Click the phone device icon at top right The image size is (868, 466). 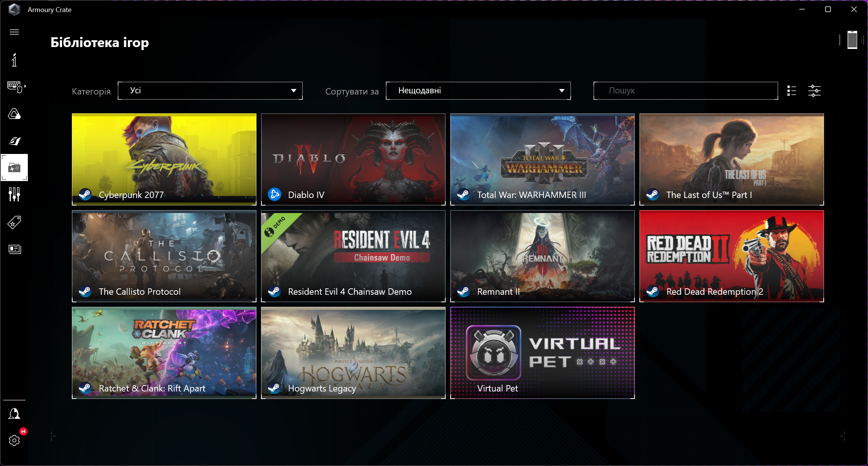pyautogui.click(x=852, y=40)
